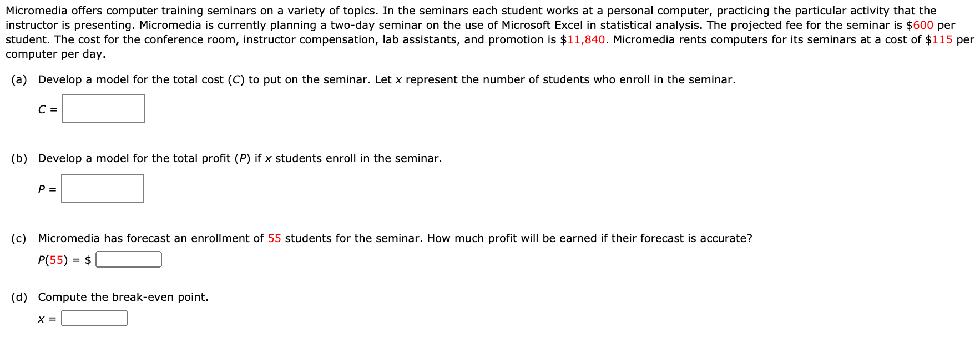
Task: Click the part (a) question label
Action: pyautogui.click(x=19, y=79)
